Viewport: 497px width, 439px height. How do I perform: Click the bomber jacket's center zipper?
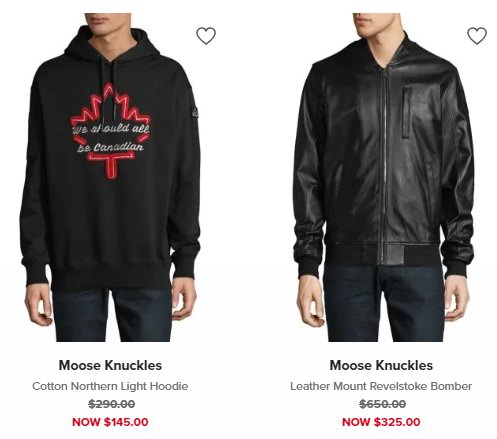[x=385, y=167]
